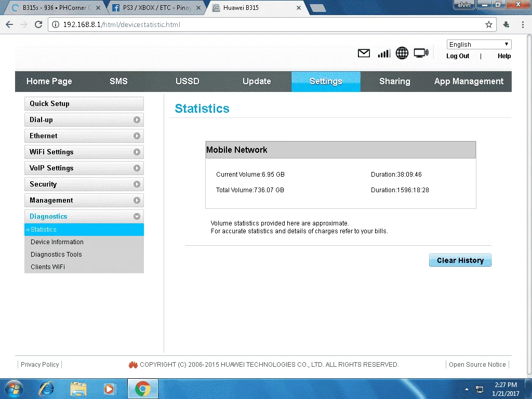Screen dimensions: 532x399
Task: Click the 'Duration:1596:18:28' text
Action: click(400, 190)
